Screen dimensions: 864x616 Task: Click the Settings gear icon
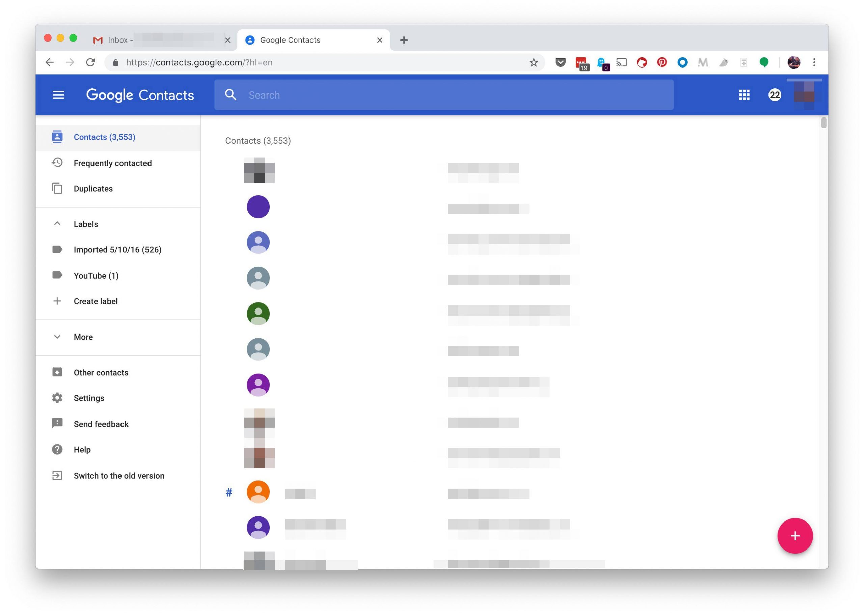(x=57, y=398)
